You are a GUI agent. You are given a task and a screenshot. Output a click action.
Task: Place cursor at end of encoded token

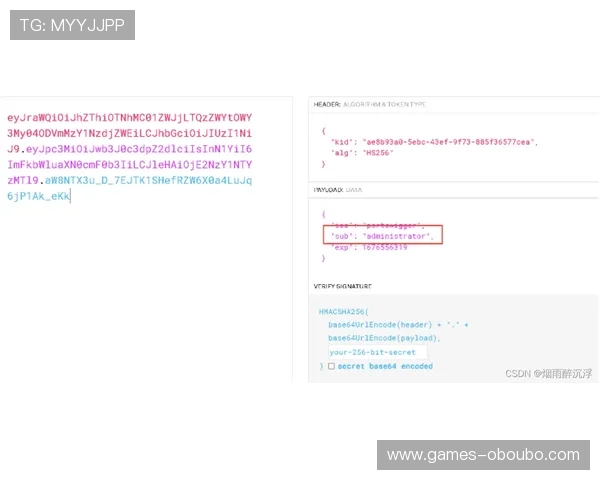click(x=71, y=197)
